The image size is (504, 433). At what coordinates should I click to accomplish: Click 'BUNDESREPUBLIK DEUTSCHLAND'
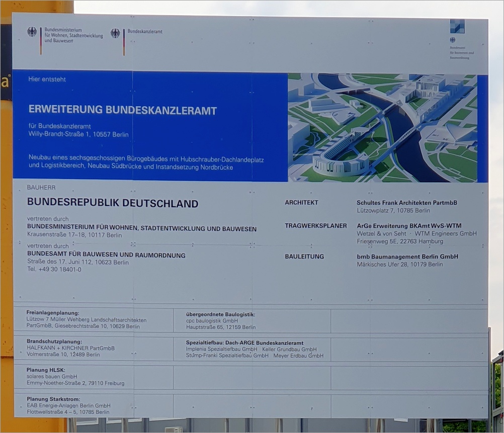click(113, 203)
